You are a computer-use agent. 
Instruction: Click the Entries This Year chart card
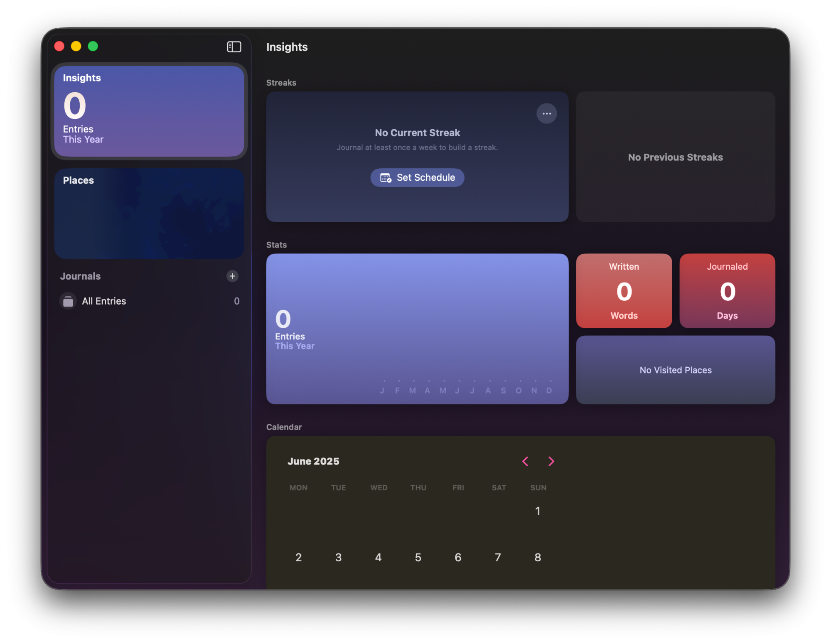(x=417, y=329)
